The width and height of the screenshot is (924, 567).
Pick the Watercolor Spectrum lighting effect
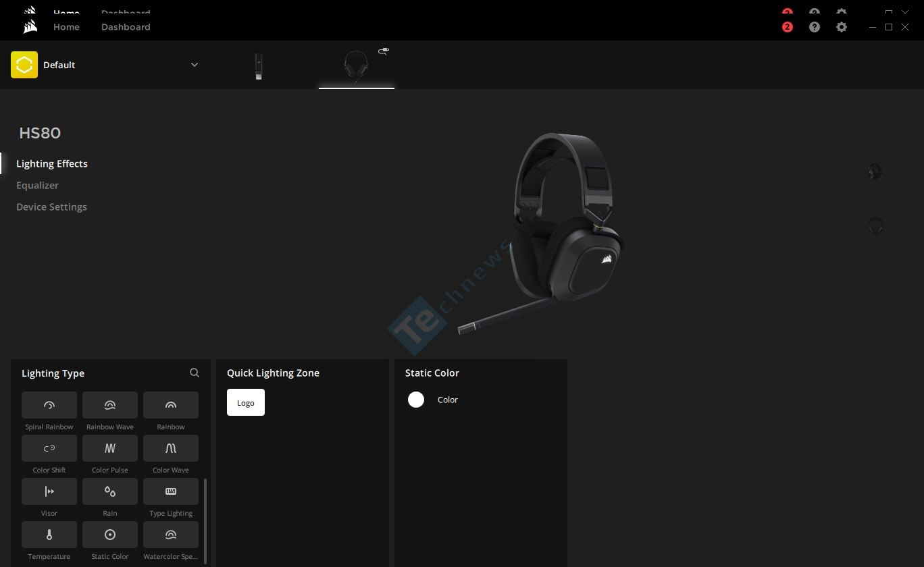pos(171,535)
